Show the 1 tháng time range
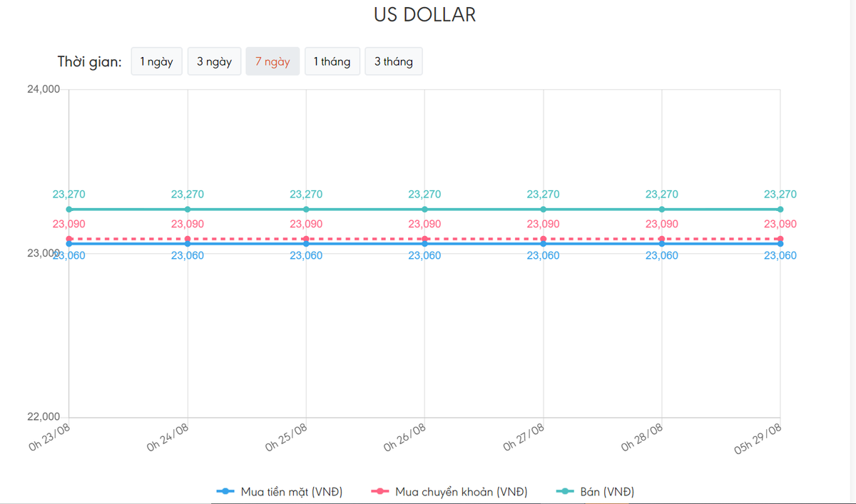The image size is (856, 504). 332,61
